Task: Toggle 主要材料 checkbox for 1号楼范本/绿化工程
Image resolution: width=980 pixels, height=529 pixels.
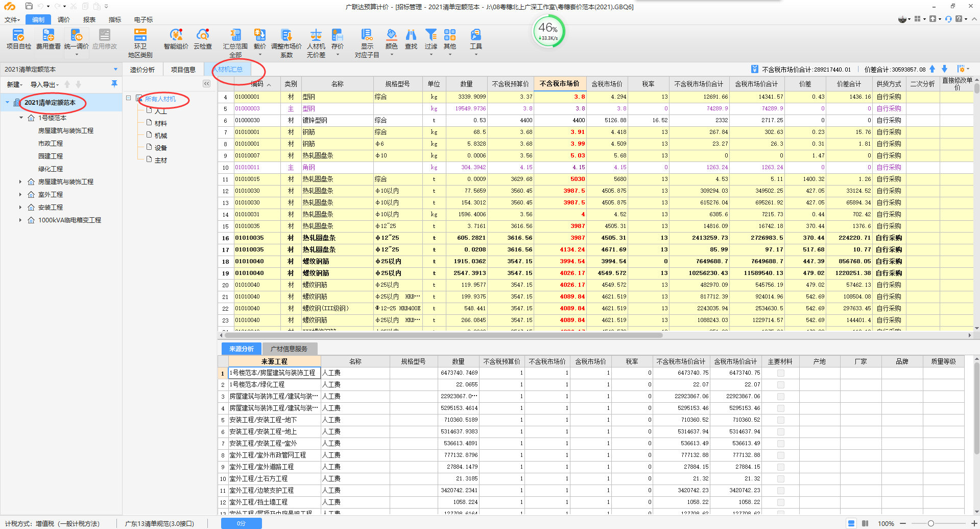Action: click(780, 385)
